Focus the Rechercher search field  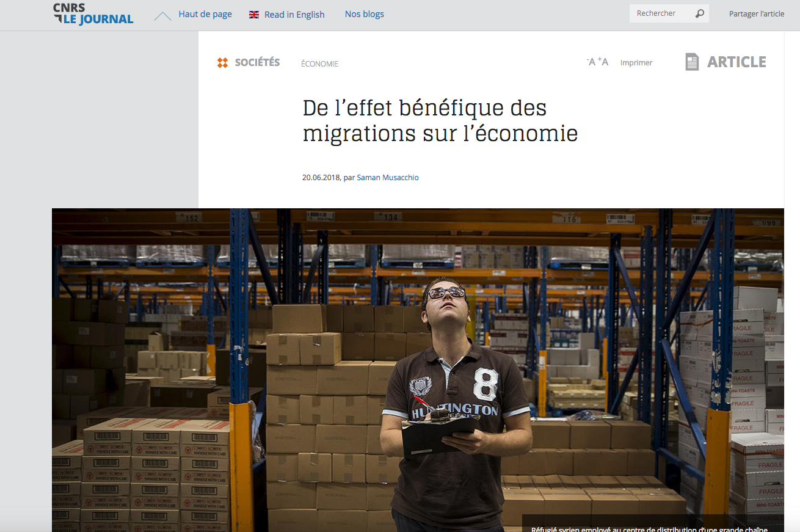click(661, 13)
